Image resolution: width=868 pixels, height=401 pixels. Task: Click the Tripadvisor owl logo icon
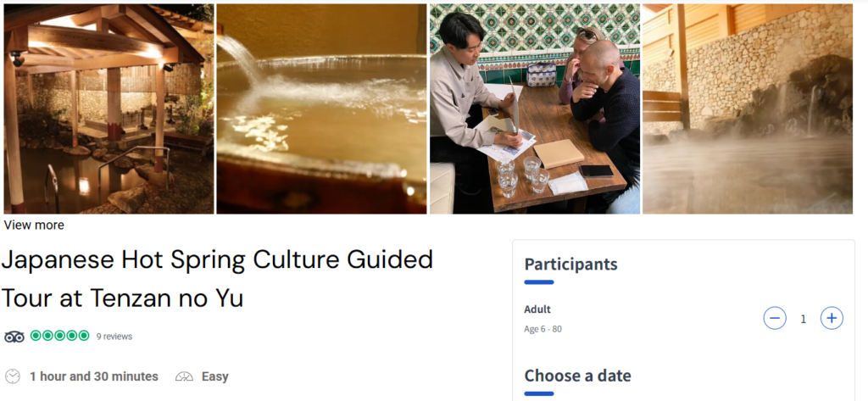click(14, 336)
